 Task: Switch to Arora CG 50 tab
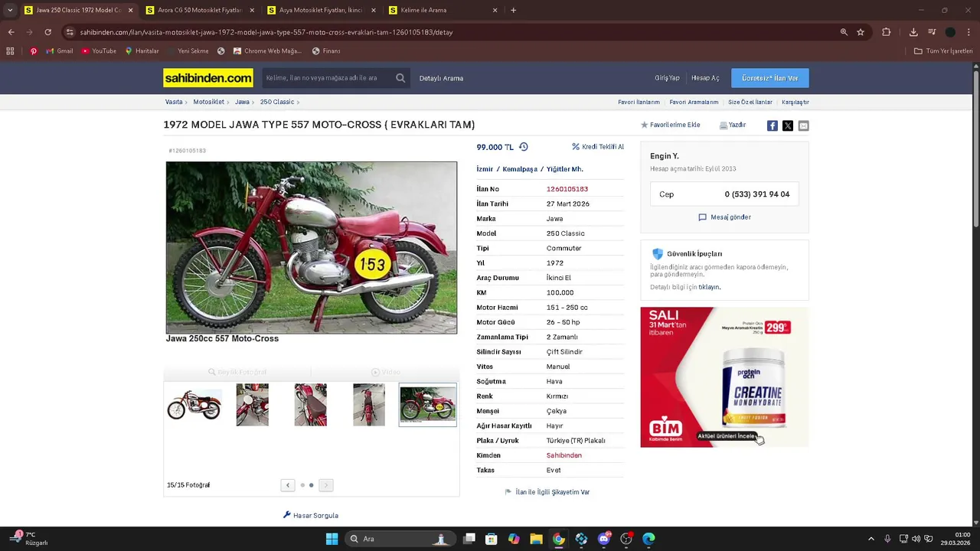point(200,10)
